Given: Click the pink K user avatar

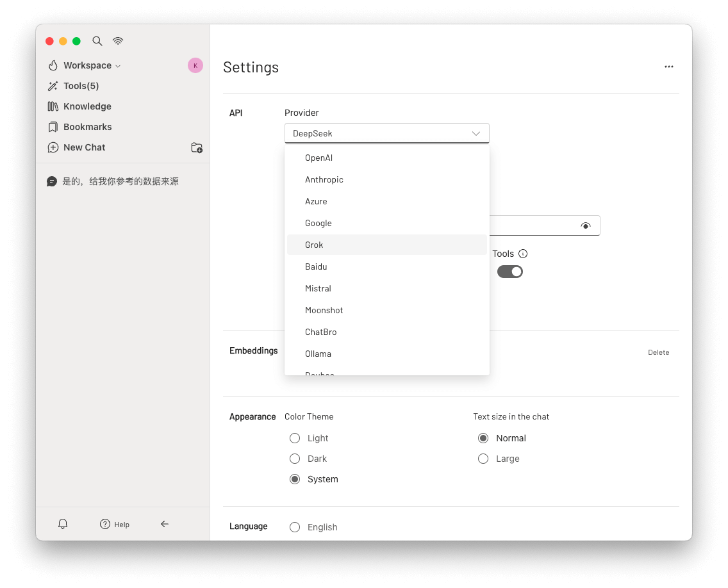Looking at the screenshot, I should (x=195, y=65).
